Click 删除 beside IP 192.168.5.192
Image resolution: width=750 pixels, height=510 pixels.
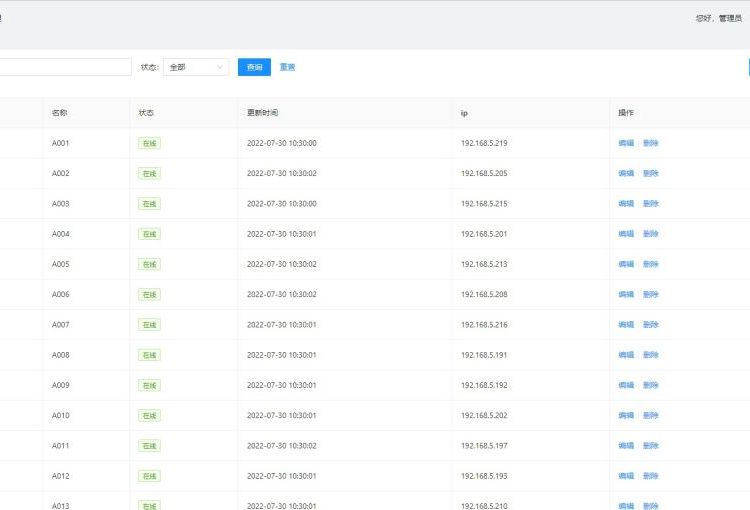651,385
